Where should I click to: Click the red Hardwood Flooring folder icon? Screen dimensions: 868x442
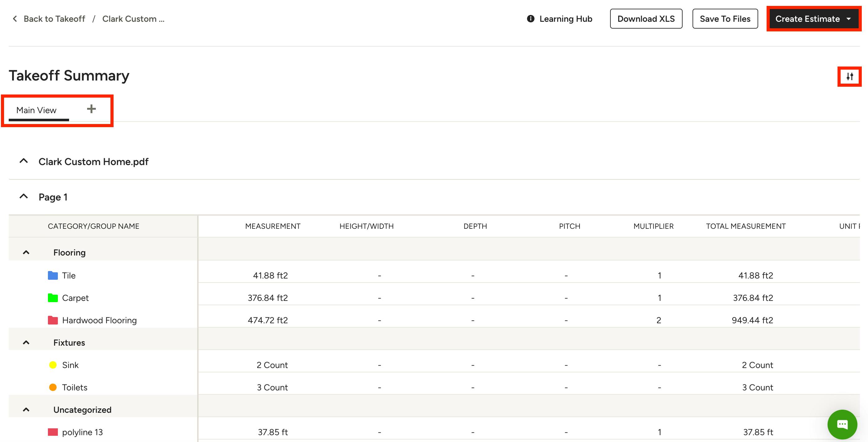pos(53,320)
